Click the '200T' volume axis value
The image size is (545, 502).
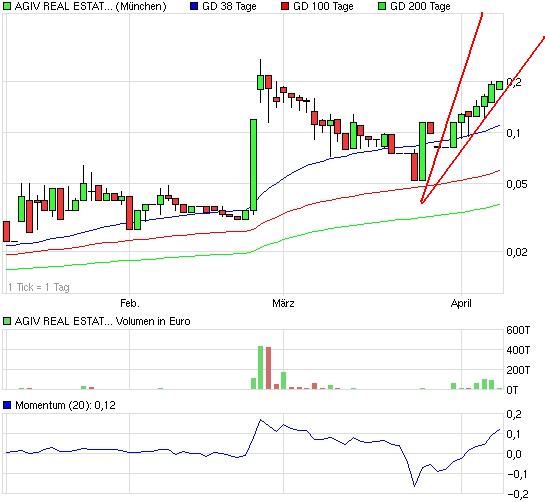click(x=518, y=370)
